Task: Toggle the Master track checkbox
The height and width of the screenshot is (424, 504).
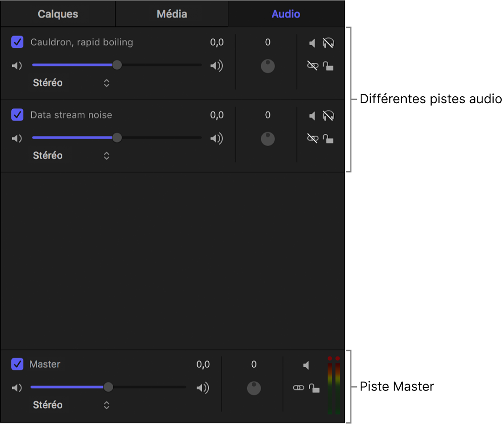Action: (x=17, y=364)
